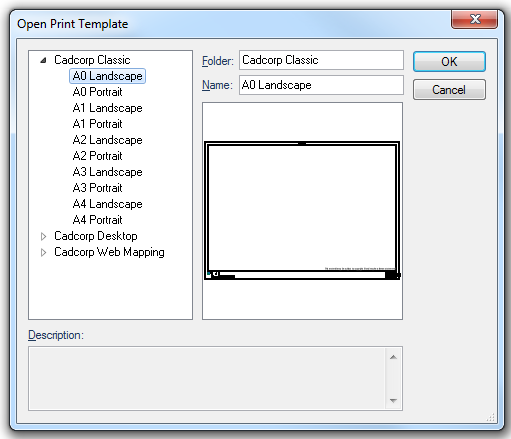The image size is (511, 439).
Task: Select the A0 Portrait template
Action: tap(97, 92)
